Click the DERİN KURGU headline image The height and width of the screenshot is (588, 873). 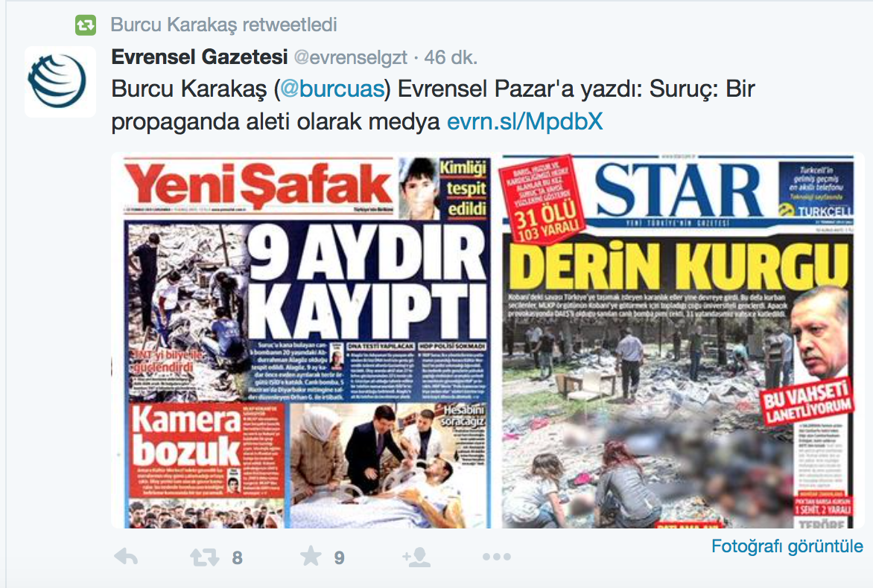pyautogui.click(x=679, y=266)
